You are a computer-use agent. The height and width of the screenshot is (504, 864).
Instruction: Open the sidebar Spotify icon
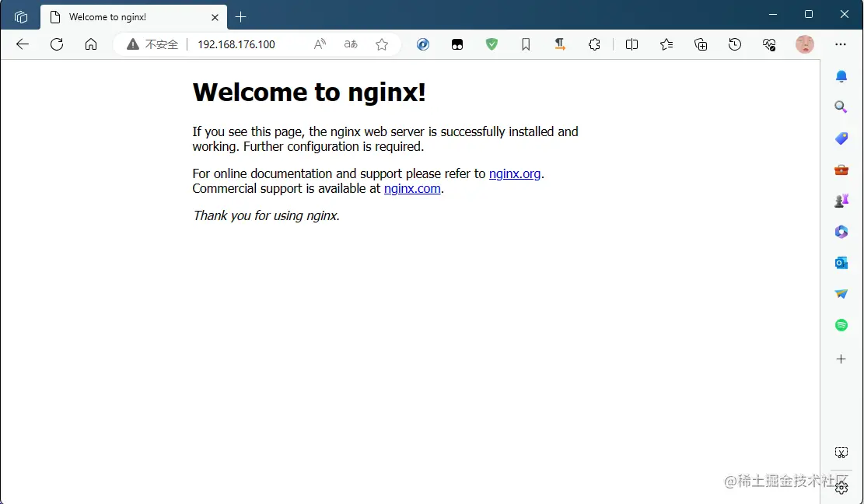pyautogui.click(x=841, y=326)
